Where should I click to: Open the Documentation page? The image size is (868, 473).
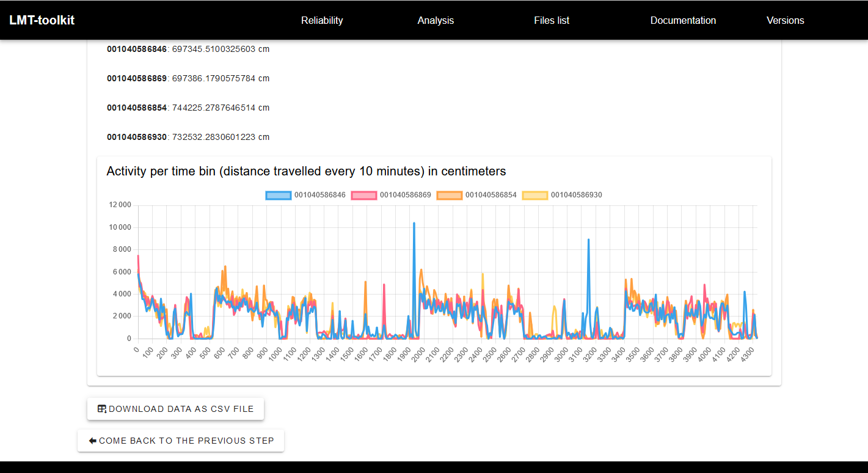(683, 20)
